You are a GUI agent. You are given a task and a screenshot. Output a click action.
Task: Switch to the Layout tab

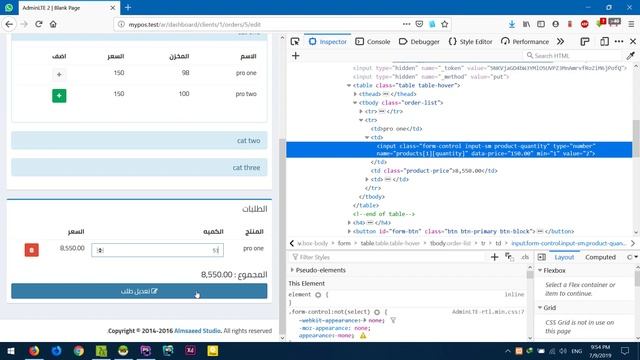(x=564, y=257)
